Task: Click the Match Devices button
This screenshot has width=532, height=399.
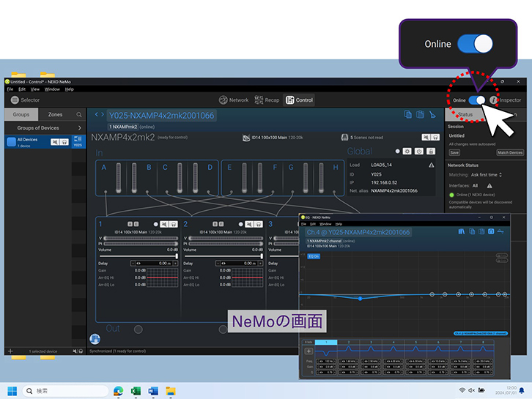Action: 510,152
